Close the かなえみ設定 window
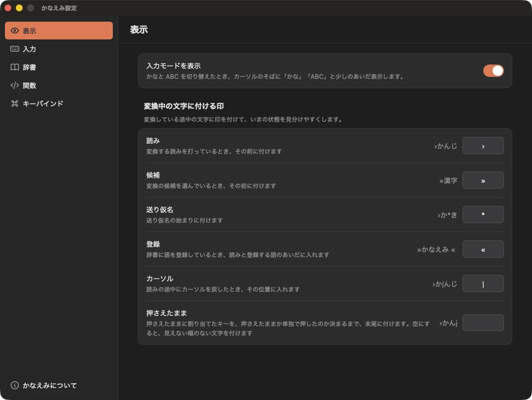Image resolution: width=532 pixels, height=400 pixels. pyautogui.click(x=8, y=8)
